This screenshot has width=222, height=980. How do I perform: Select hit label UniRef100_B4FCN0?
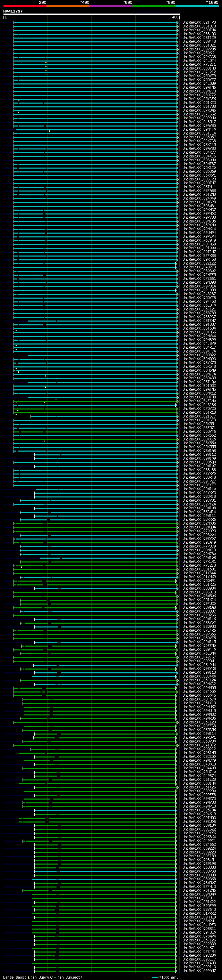[199, 401]
